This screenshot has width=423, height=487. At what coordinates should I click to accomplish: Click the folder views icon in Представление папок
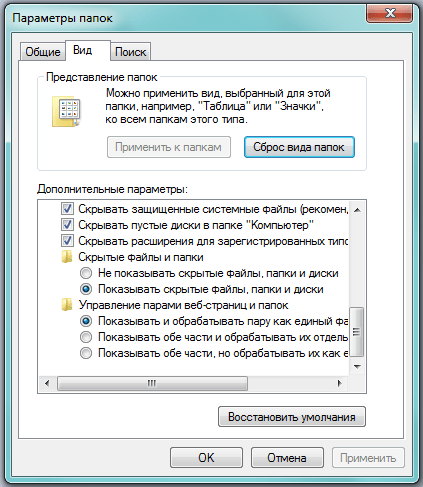pos(66,112)
